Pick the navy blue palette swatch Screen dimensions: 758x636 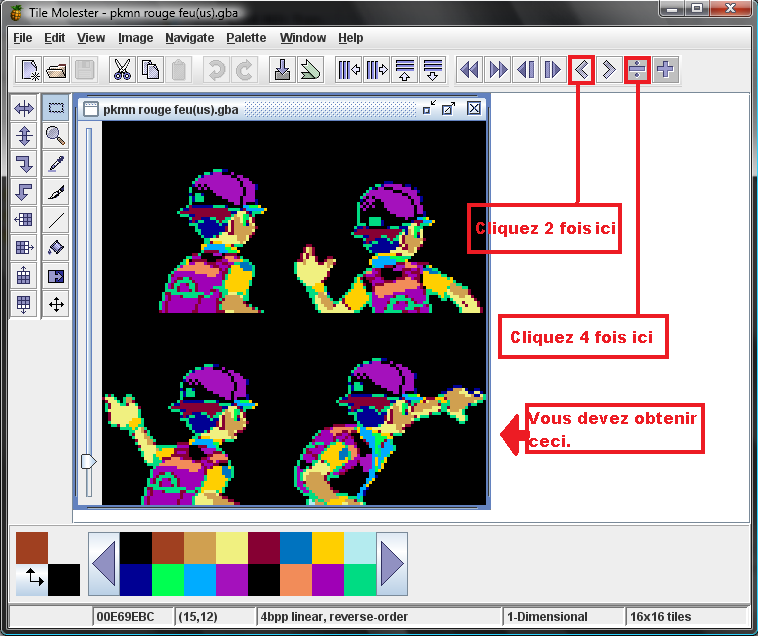click(x=136, y=580)
